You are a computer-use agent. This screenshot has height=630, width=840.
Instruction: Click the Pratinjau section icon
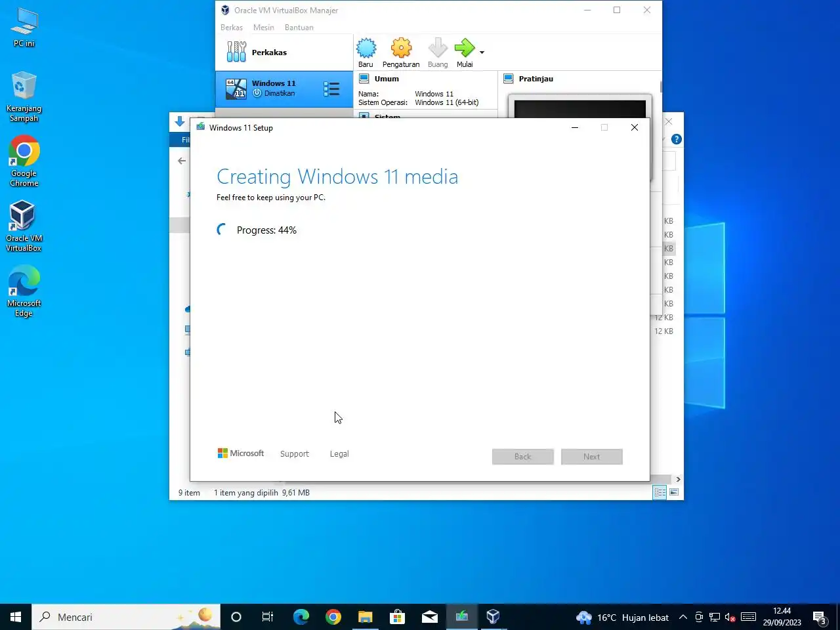click(508, 79)
